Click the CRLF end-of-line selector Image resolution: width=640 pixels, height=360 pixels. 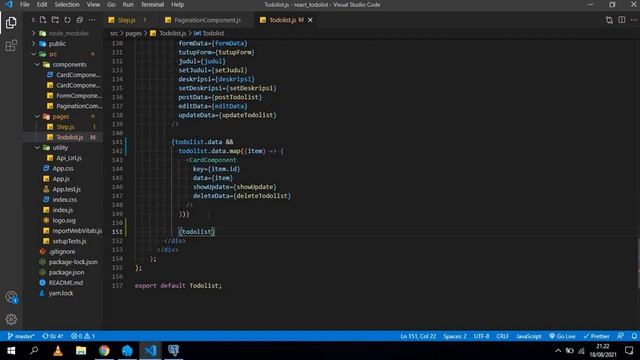tap(502, 336)
